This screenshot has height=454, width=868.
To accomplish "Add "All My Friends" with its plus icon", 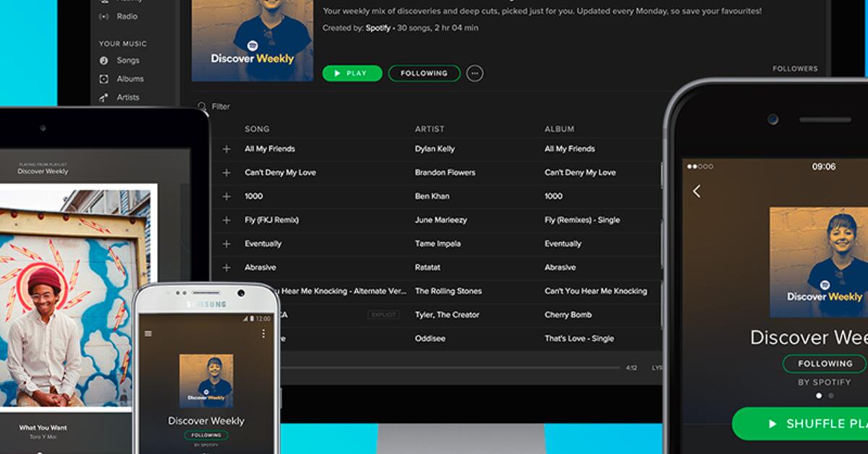I will click(x=226, y=149).
